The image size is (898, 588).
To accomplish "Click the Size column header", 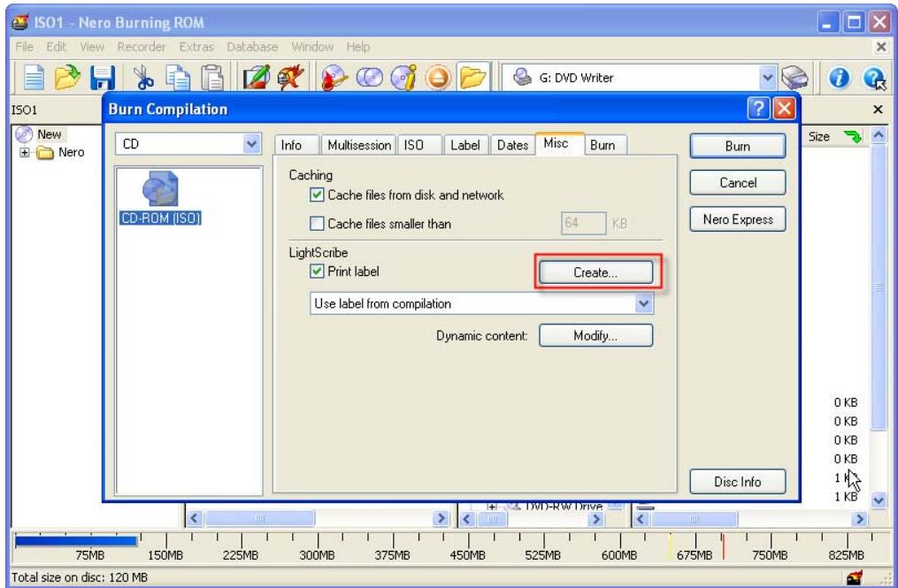I will pos(819,137).
